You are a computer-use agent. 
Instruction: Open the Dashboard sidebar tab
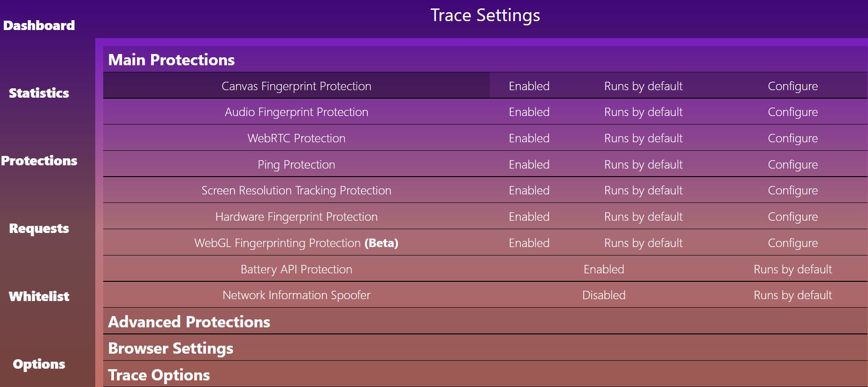pyautogui.click(x=39, y=25)
